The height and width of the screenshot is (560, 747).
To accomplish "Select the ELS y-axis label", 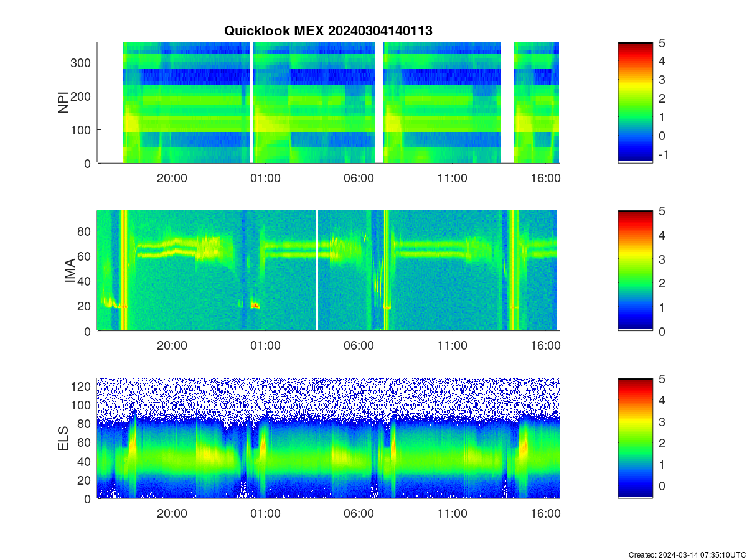I will (63, 439).
